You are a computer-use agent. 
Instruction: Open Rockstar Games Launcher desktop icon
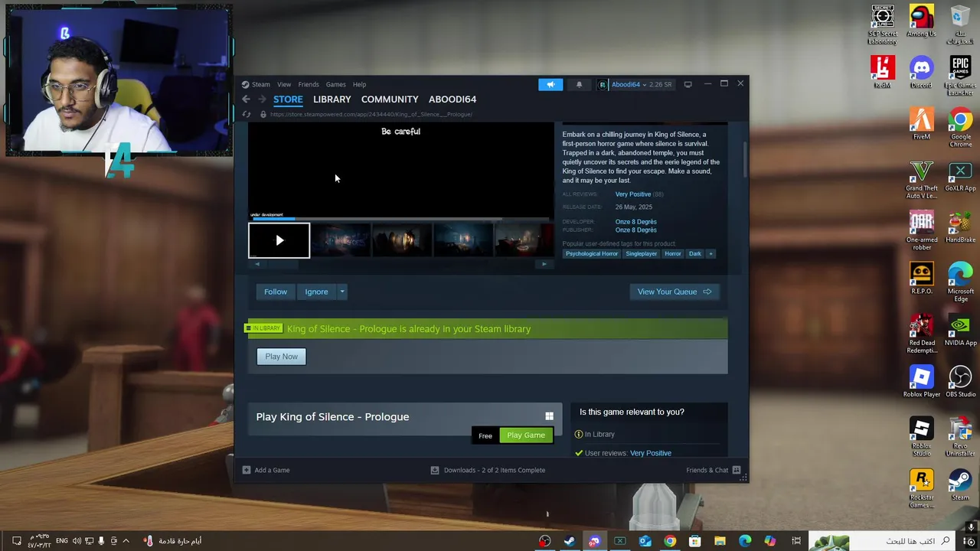pyautogui.click(x=921, y=487)
